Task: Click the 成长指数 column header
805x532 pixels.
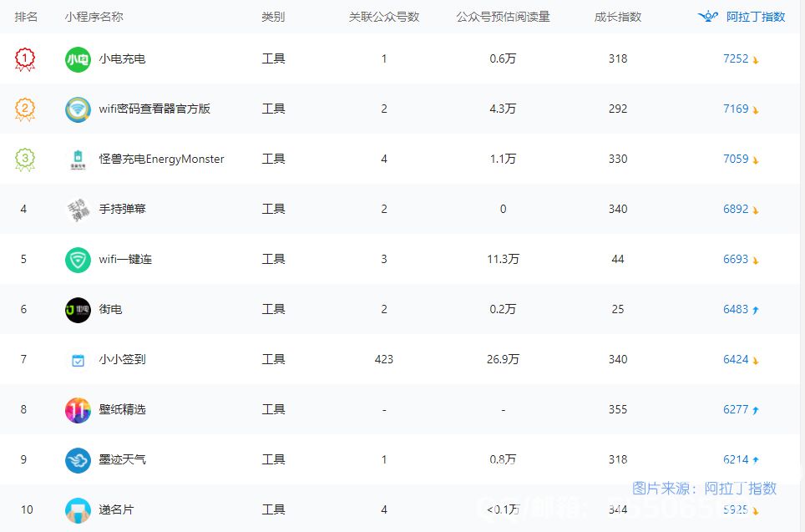Action: coord(618,17)
